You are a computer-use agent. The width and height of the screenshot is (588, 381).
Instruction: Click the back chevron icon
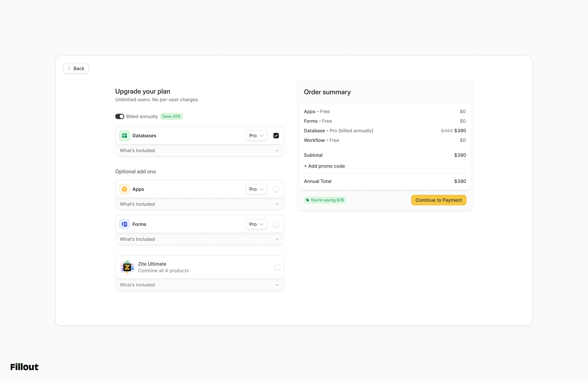click(x=69, y=68)
